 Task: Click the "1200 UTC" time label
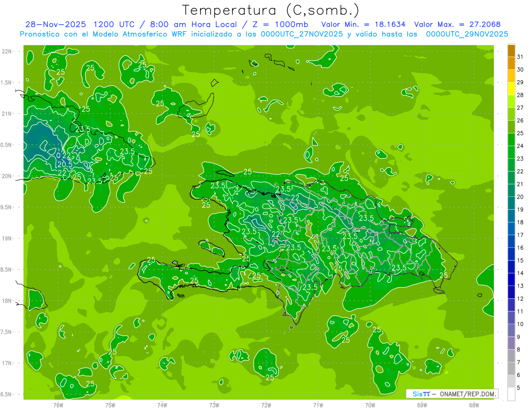click(x=115, y=24)
